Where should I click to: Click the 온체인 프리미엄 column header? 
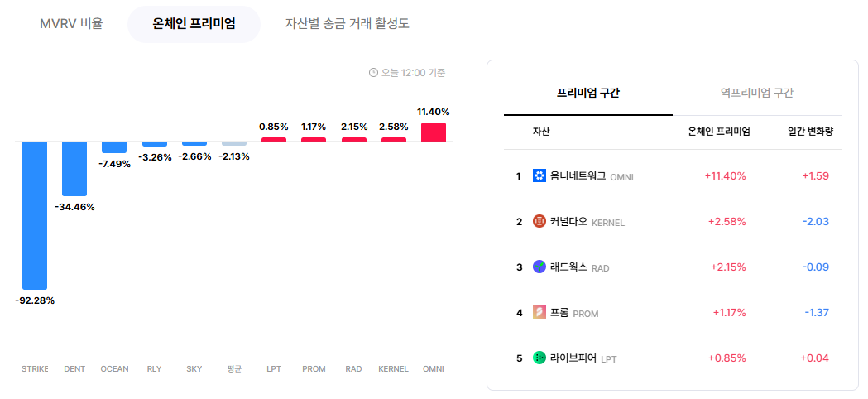[x=718, y=132]
